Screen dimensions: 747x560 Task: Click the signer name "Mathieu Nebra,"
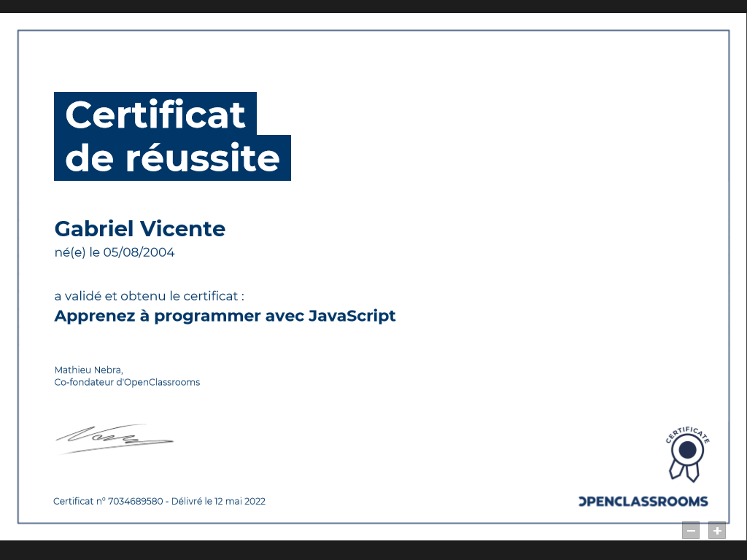tap(88, 370)
